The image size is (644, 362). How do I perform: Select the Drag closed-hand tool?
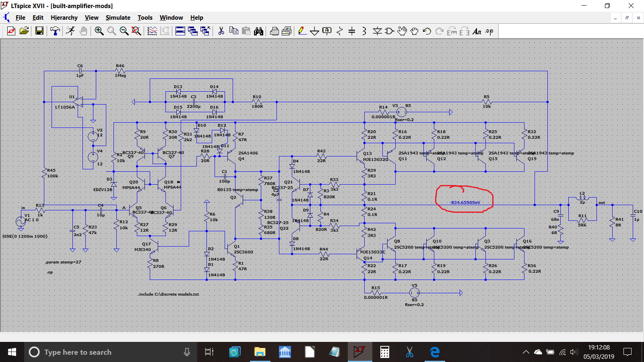tap(415, 31)
